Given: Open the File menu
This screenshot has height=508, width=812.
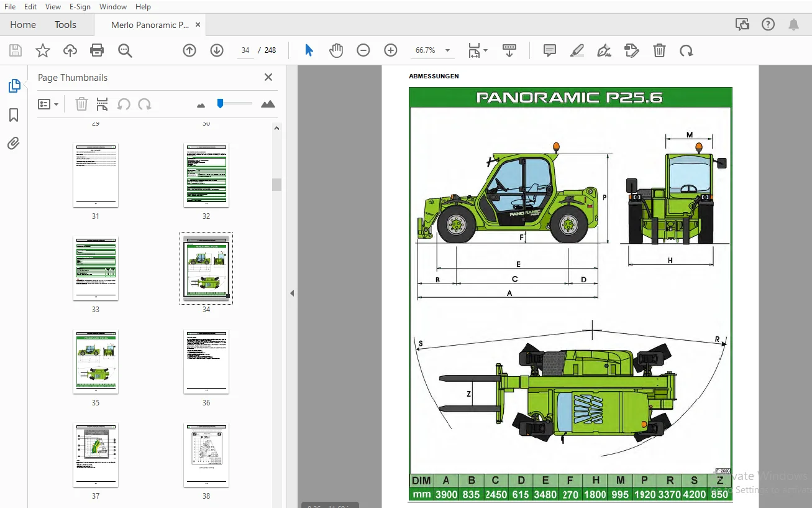Looking at the screenshot, I should 10,6.
